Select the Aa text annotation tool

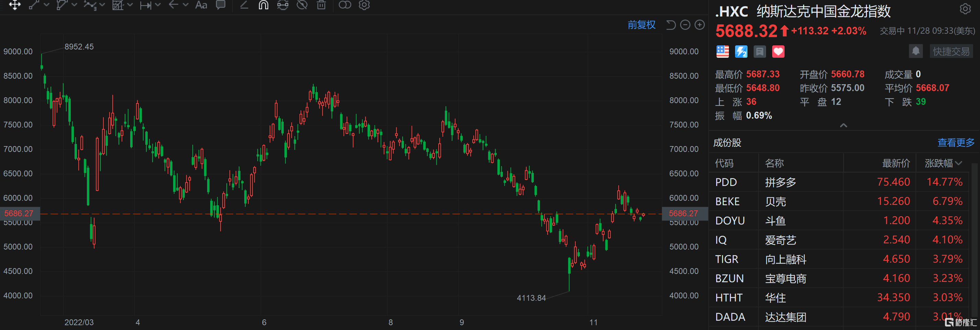[201, 5]
